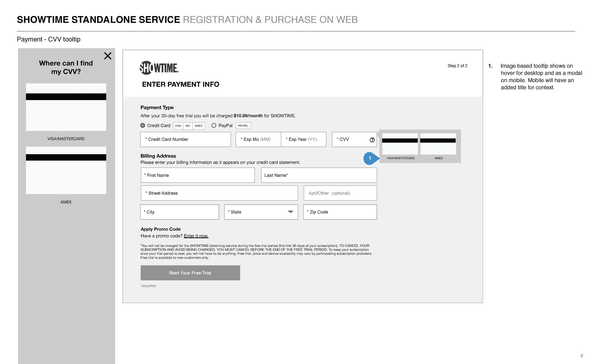Click the Credit Card Number field
Image resolution: width=590 pixels, height=364 pixels.
click(185, 139)
